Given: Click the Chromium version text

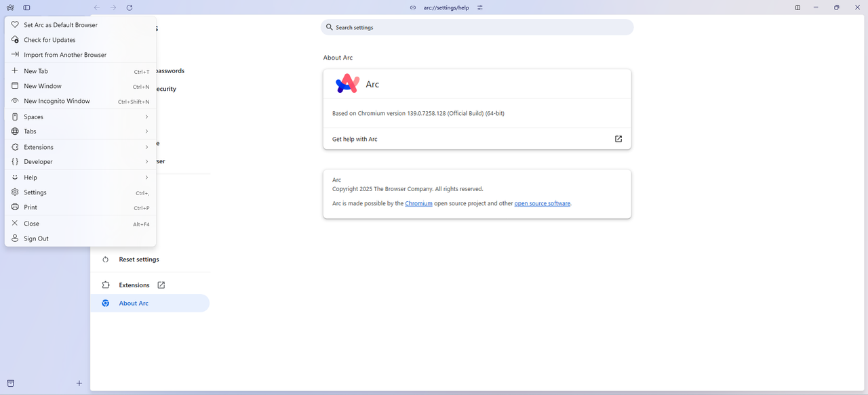Looking at the screenshot, I should pyautogui.click(x=418, y=113).
